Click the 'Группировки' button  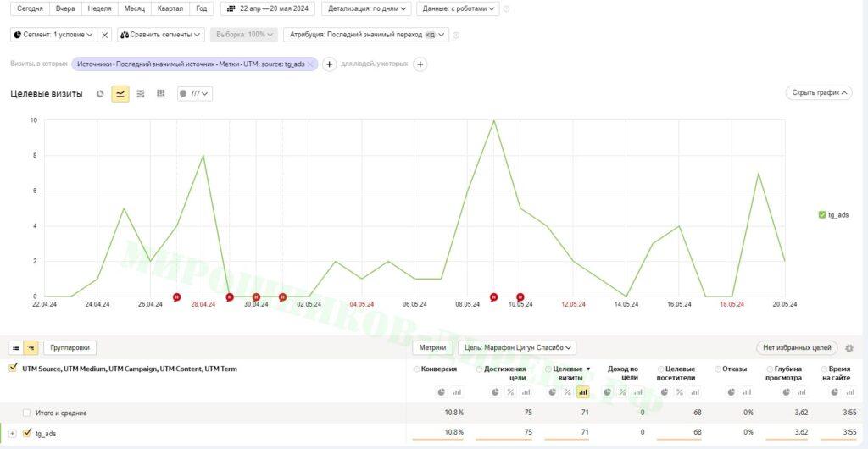[70, 347]
